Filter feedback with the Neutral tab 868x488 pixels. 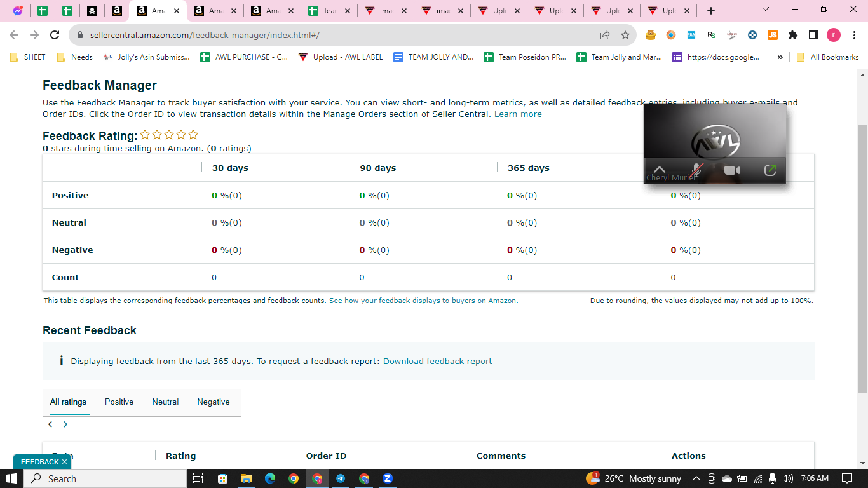(x=165, y=402)
